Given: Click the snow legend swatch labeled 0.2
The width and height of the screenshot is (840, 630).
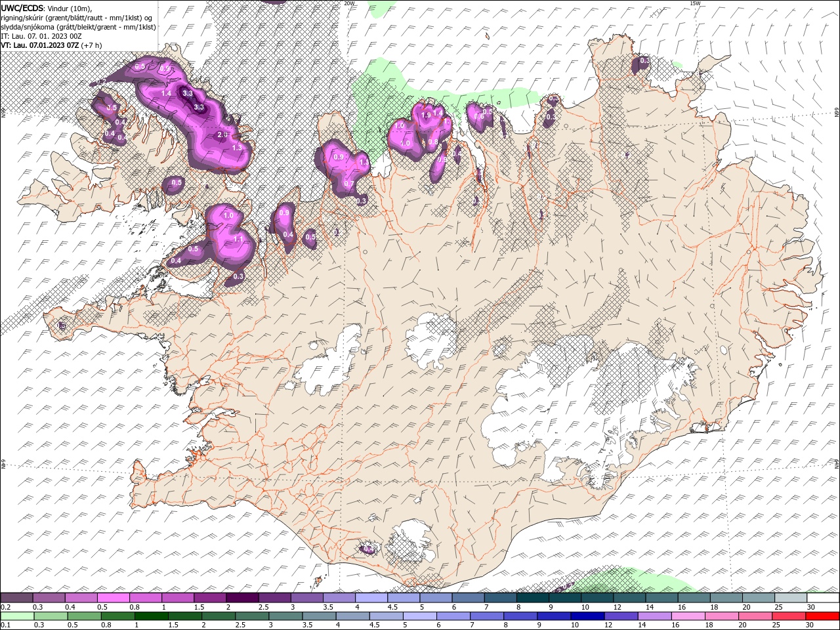Looking at the screenshot, I should [x=16, y=598].
